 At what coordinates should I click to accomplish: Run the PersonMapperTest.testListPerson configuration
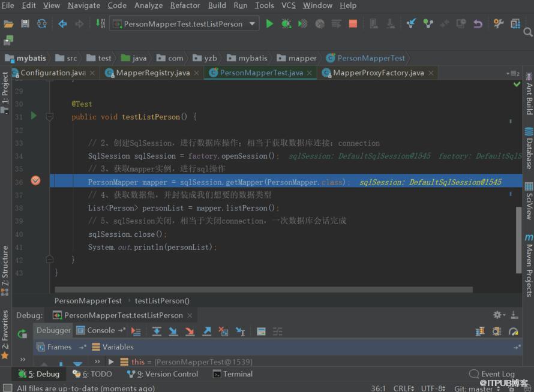[x=269, y=24]
